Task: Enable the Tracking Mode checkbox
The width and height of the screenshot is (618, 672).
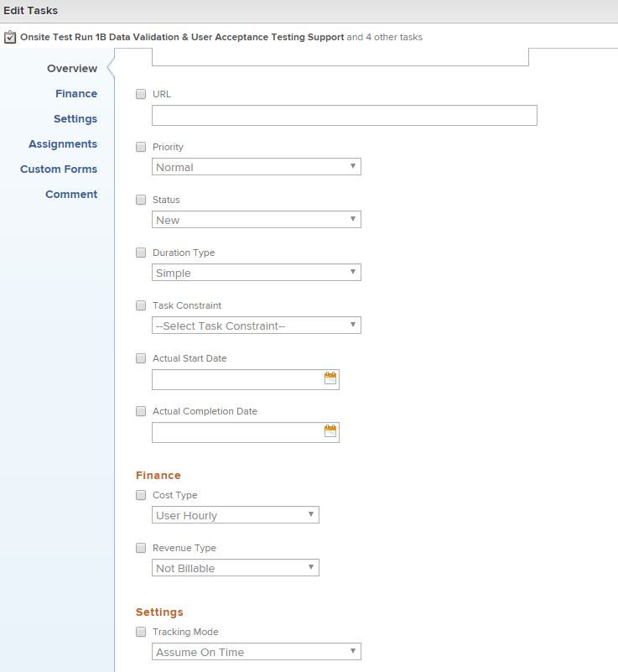Action: point(141,632)
